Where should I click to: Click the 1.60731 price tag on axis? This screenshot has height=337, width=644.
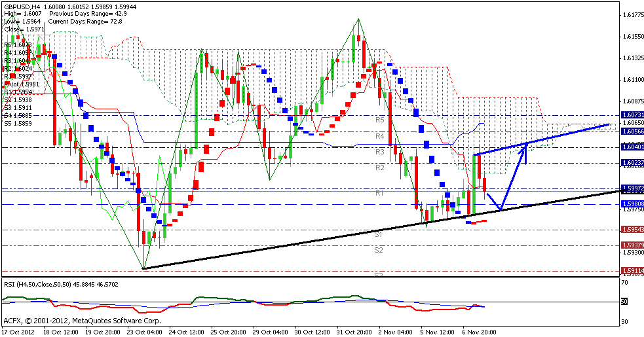pyautogui.click(x=630, y=115)
